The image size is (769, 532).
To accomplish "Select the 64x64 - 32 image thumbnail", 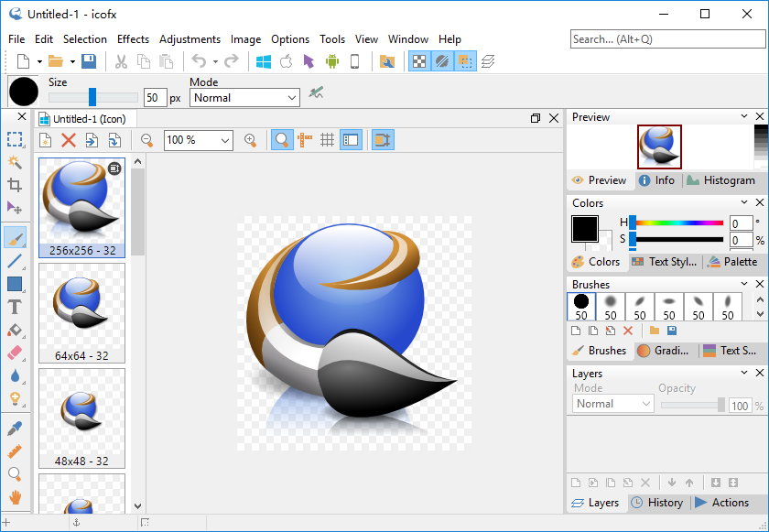I will click(x=81, y=313).
